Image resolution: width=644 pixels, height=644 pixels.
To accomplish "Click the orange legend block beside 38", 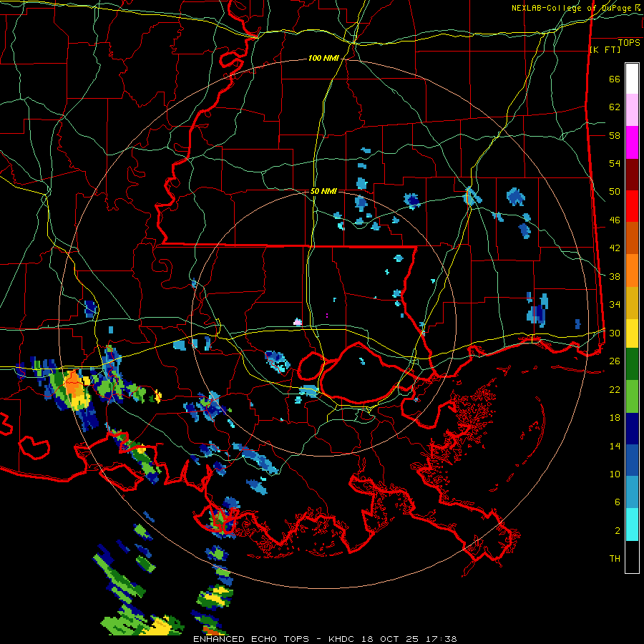I will pos(632,270).
